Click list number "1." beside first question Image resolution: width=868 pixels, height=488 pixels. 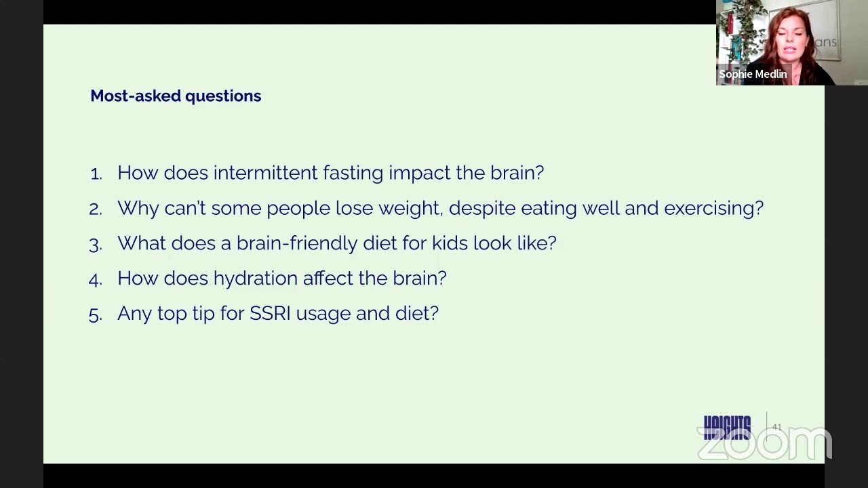tap(96, 174)
